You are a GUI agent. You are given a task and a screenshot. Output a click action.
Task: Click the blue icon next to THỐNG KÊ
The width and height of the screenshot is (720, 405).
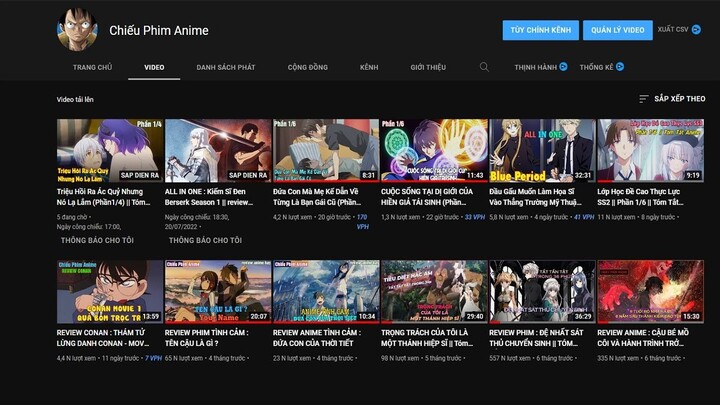tap(620, 67)
